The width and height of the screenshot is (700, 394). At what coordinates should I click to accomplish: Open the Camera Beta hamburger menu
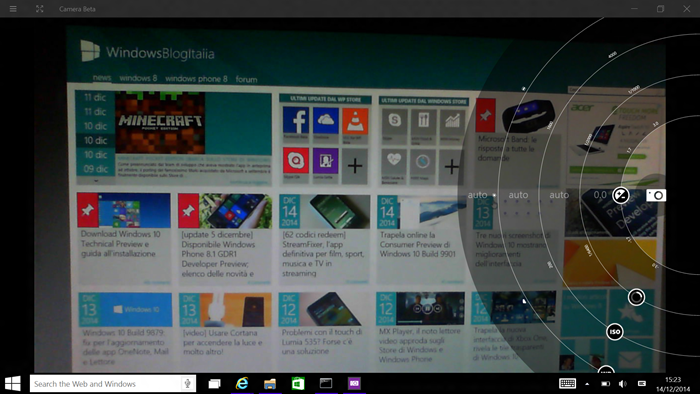tap(13, 8)
